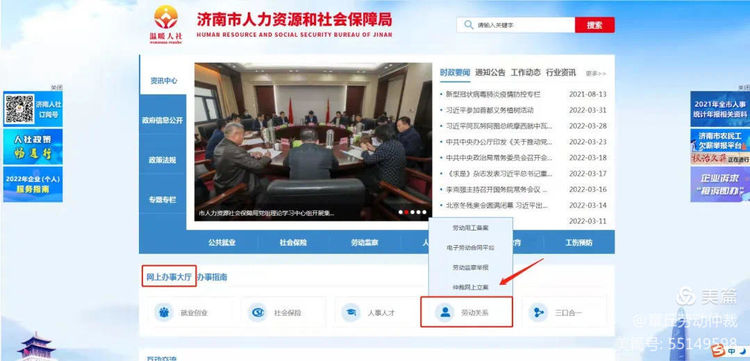
Task: Open the 2022年企业(个人)服务指南 banner
Action: [33, 184]
